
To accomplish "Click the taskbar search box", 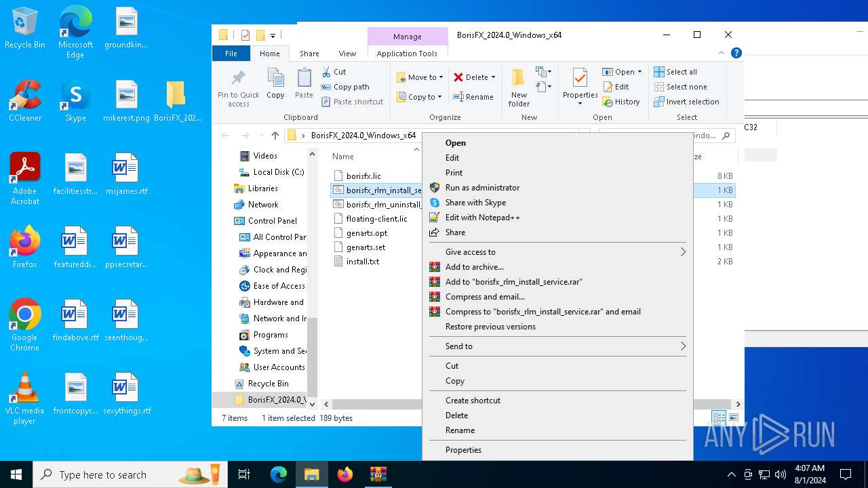I will (131, 474).
